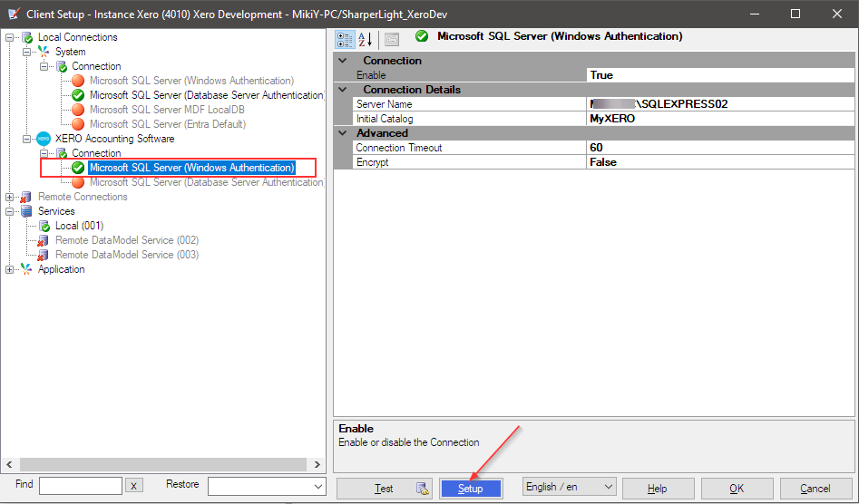Select the Initial Catalog value MyXERO
This screenshot has width=859, height=504.
point(720,119)
